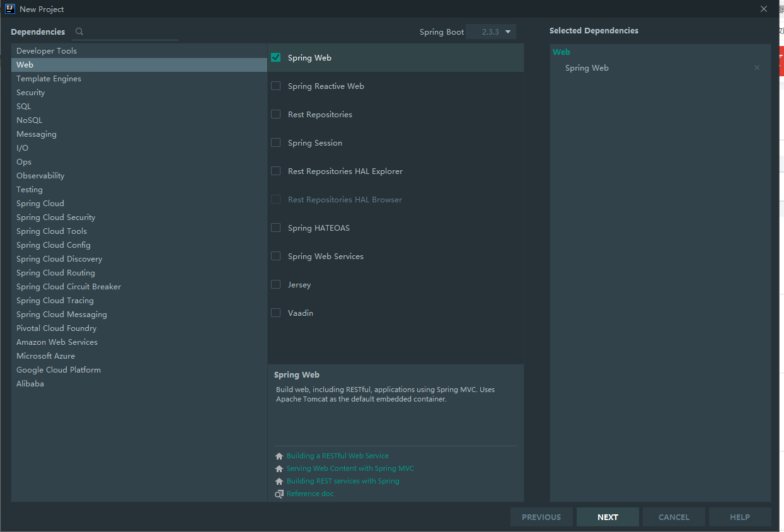Image resolution: width=784 pixels, height=532 pixels.
Task: Select the Ops category
Action: 139,162
